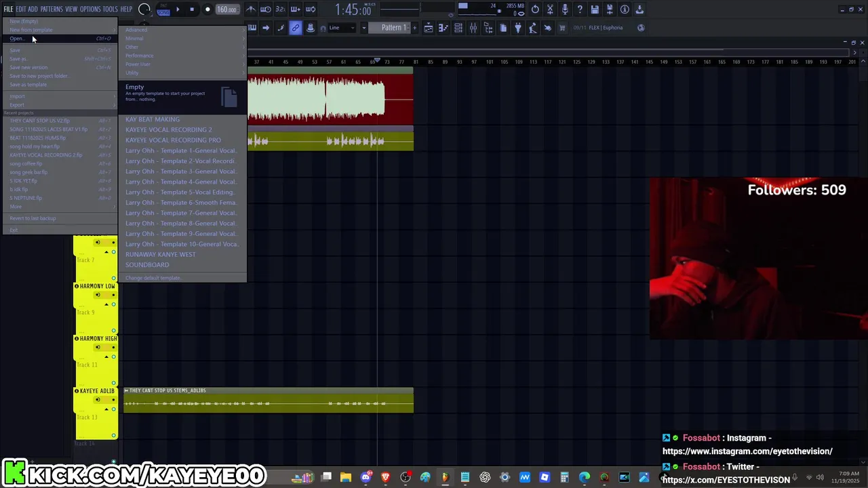868x488 pixels.
Task: Expand the More recent projects submenu
Action: [60, 206]
